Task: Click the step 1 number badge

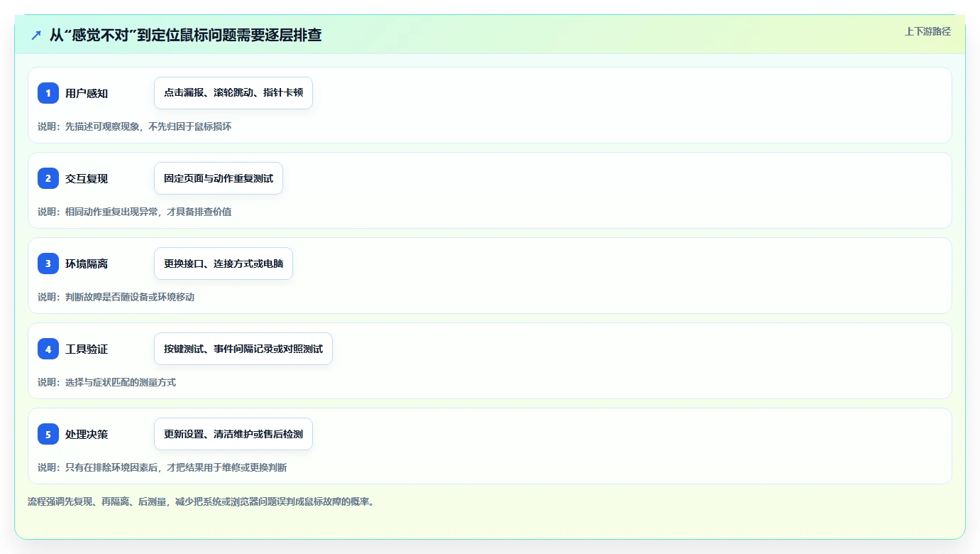Action: pyautogui.click(x=48, y=93)
